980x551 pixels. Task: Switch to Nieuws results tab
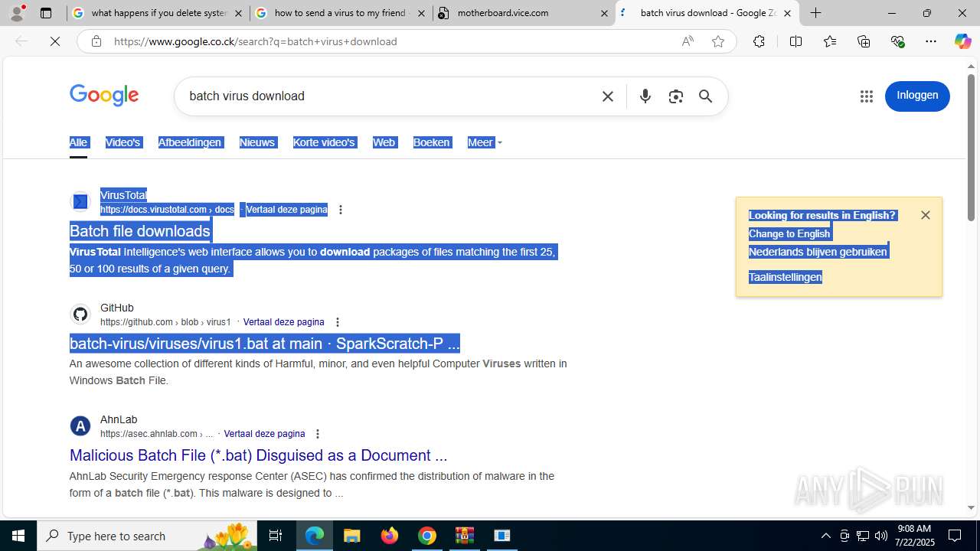pyautogui.click(x=257, y=142)
